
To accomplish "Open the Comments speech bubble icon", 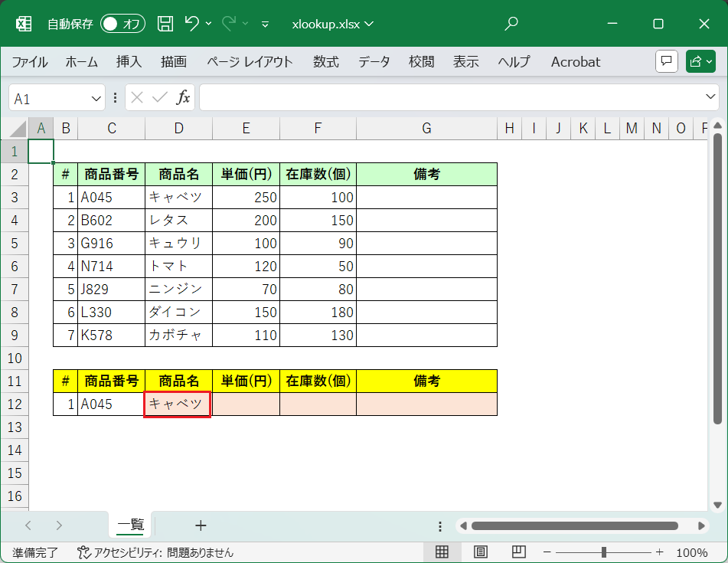I will tap(667, 62).
